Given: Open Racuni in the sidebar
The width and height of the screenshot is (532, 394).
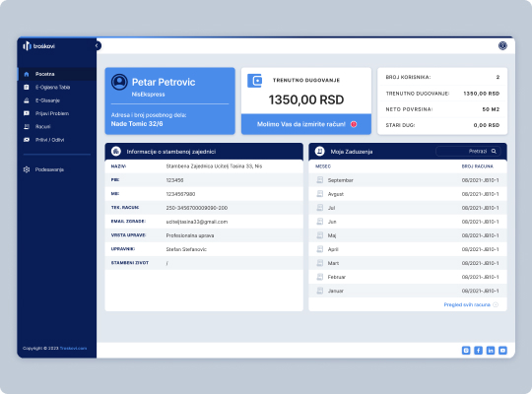Looking at the screenshot, I should [x=57, y=127].
